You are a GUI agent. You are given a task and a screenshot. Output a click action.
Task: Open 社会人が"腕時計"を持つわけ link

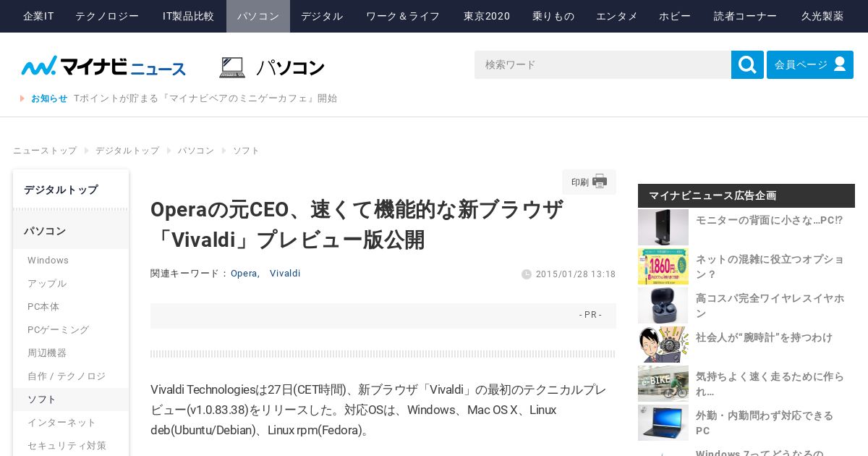pyautogui.click(x=764, y=337)
